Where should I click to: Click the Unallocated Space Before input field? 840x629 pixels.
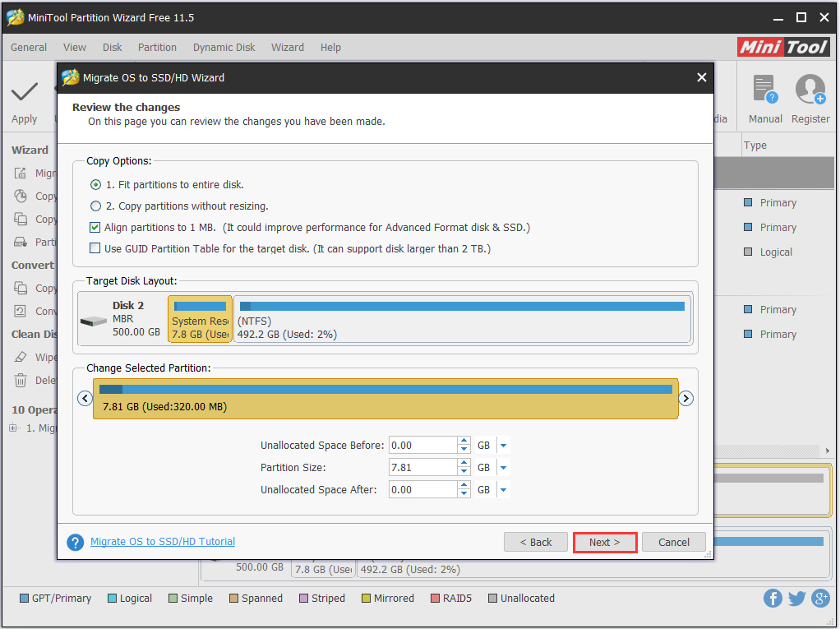coord(422,446)
